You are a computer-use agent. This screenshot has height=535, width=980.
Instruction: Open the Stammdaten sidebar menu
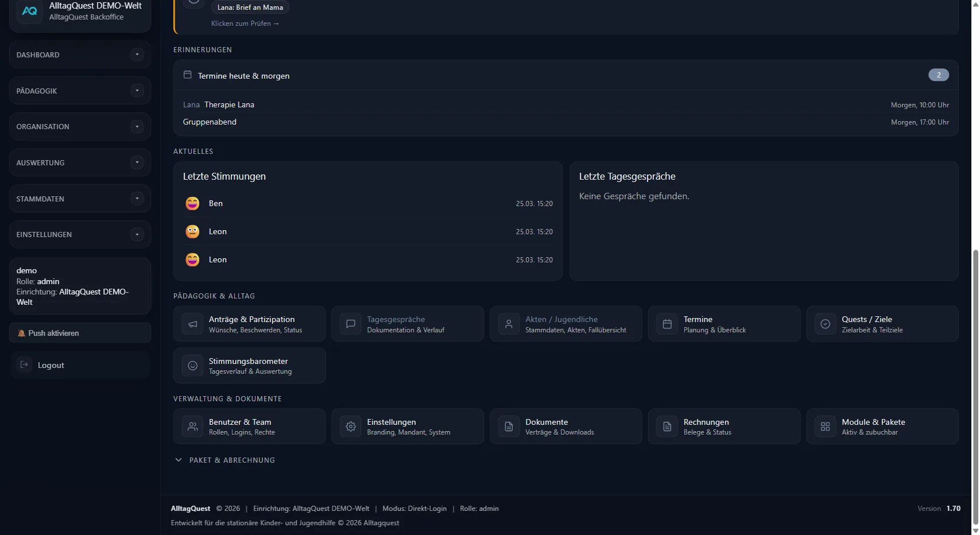coord(80,199)
